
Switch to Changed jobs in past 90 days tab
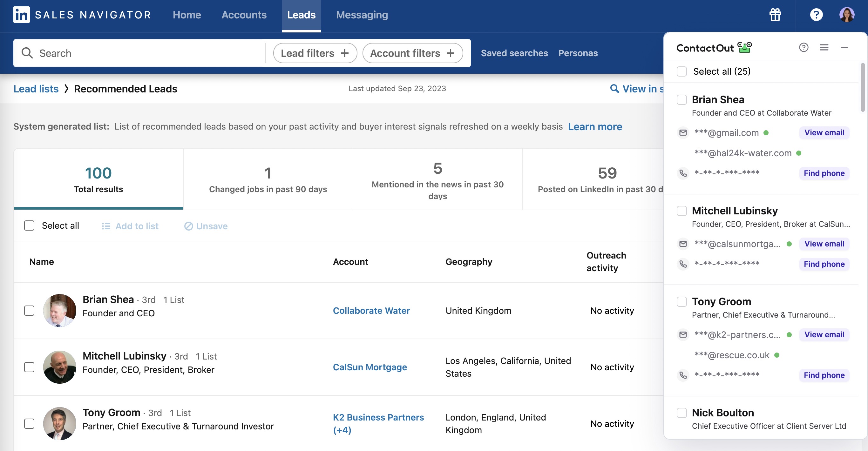point(268,179)
